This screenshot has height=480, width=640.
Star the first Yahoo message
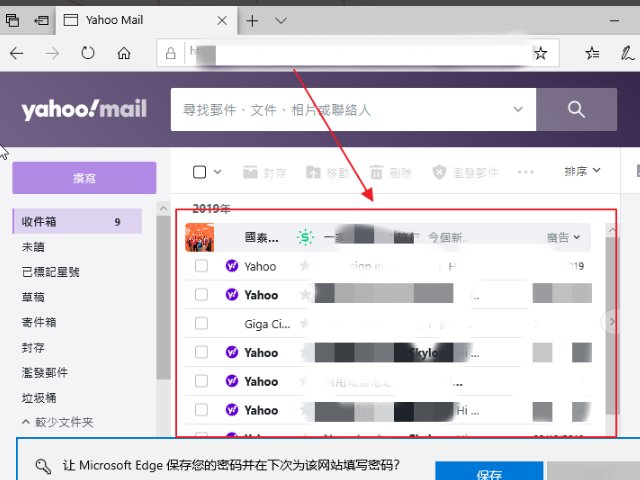(304, 266)
